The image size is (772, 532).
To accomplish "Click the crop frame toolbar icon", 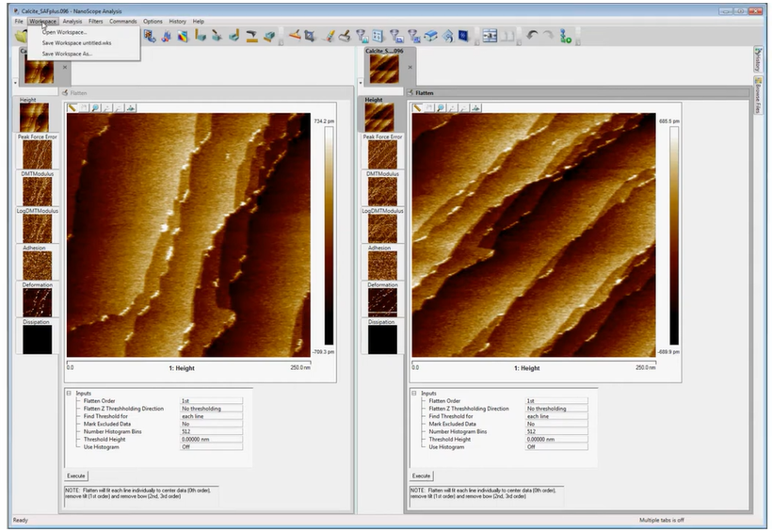I will pos(310,36).
